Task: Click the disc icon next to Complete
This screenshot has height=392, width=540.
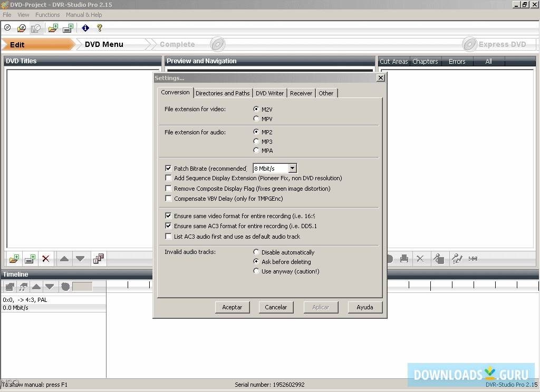Action: (218, 44)
